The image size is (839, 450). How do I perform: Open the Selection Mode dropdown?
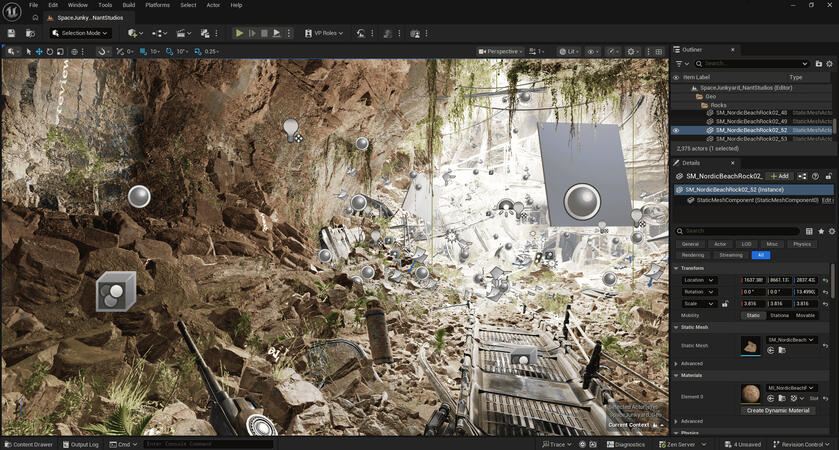tap(80, 33)
